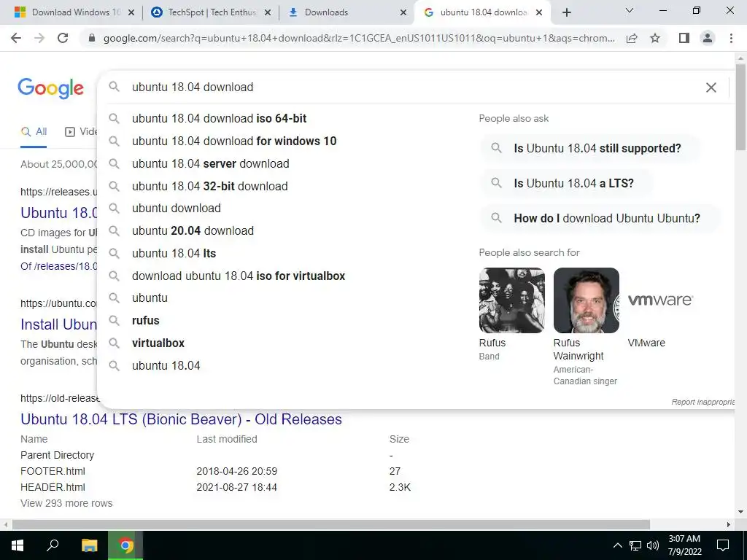Choose suggestion 'ubuntu 18.04 download iso 64-bit'
The width and height of the screenshot is (747, 560).
click(219, 119)
